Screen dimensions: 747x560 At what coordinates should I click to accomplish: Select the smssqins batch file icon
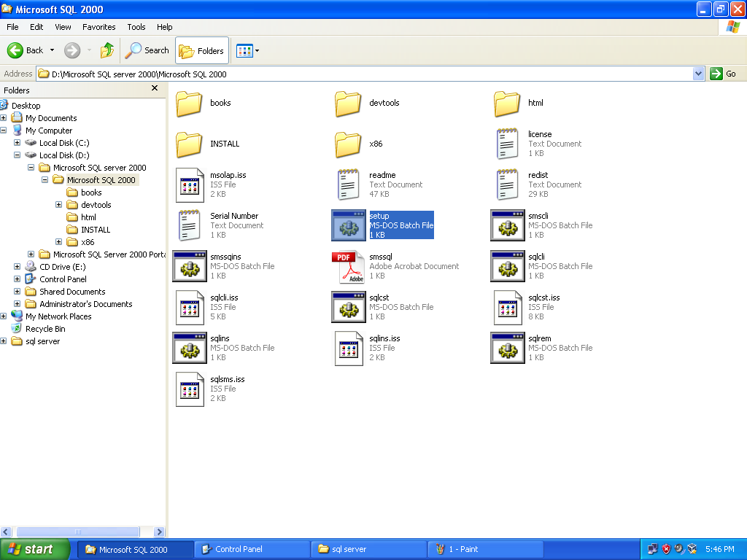(x=190, y=267)
